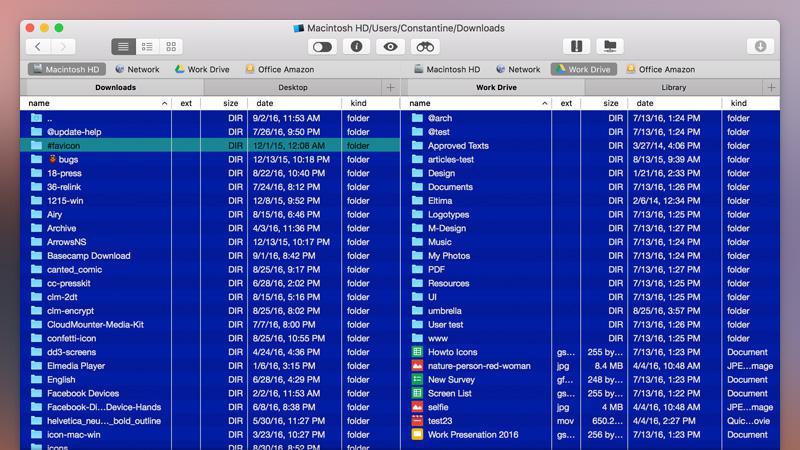Select the umbrella folder
Image resolution: width=800 pixels, height=450 pixels.
coord(591,311)
